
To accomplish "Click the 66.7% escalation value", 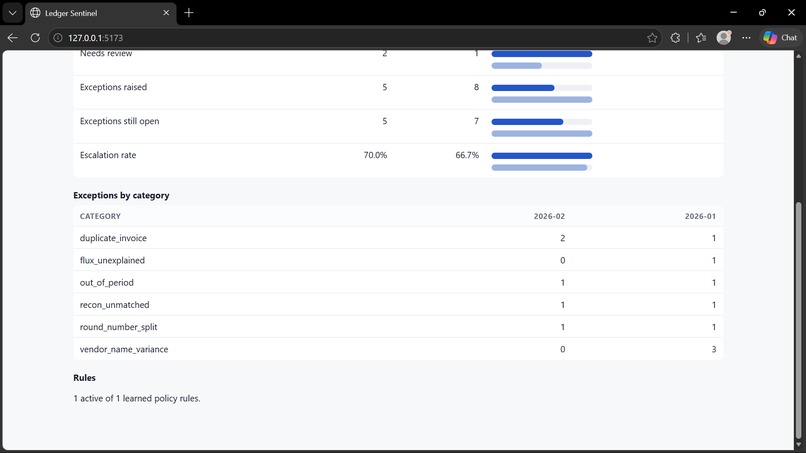I will point(467,155).
